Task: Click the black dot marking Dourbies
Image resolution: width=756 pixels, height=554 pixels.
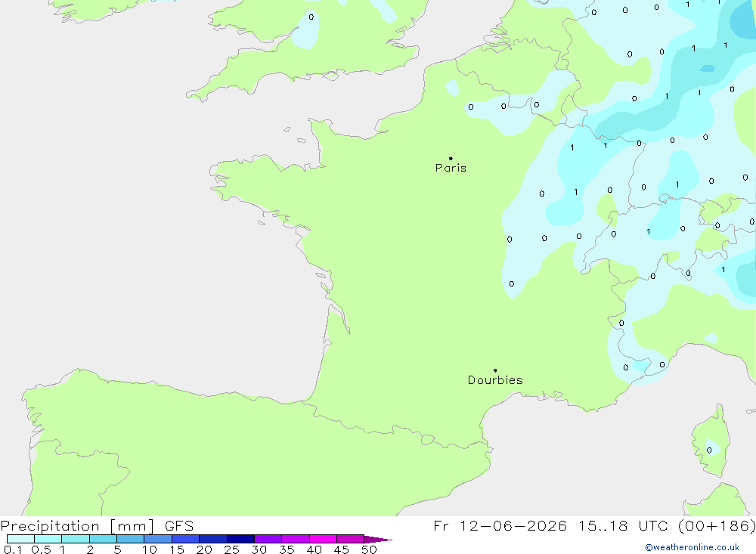Action: (x=495, y=370)
